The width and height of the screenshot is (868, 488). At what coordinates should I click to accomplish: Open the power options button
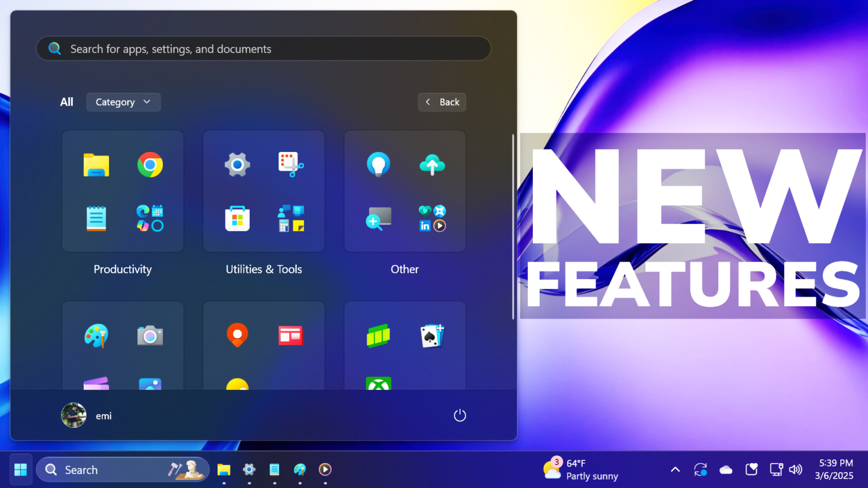[460, 416]
